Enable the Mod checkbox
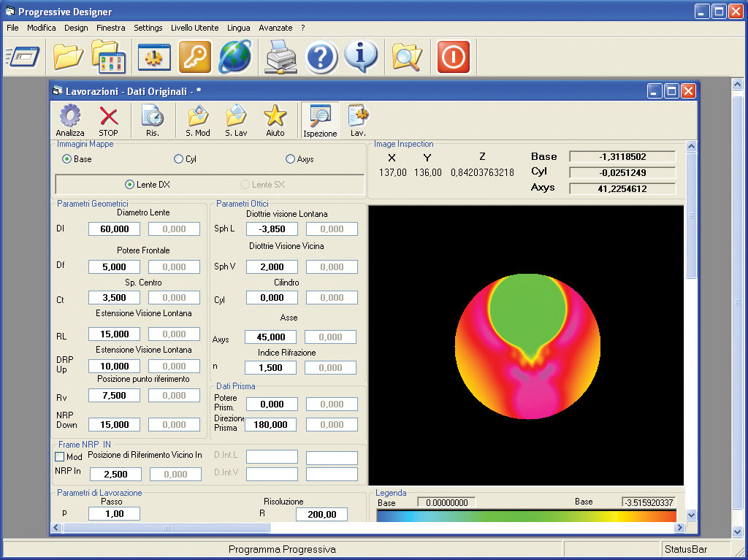 60,456
